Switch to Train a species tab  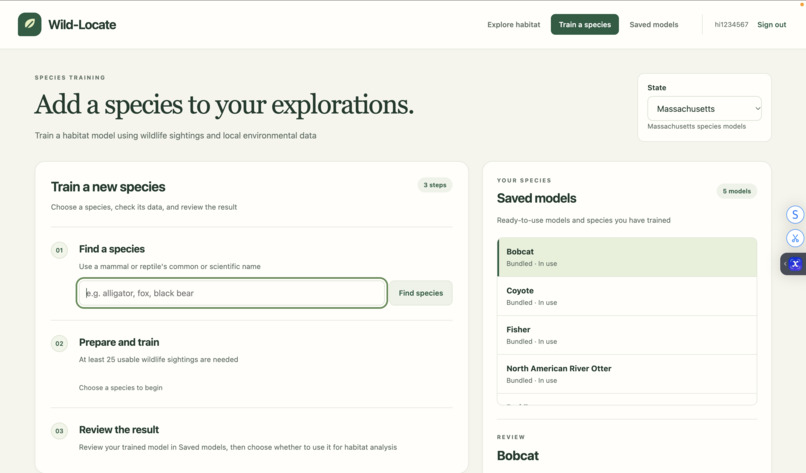(x=584, y=25)
